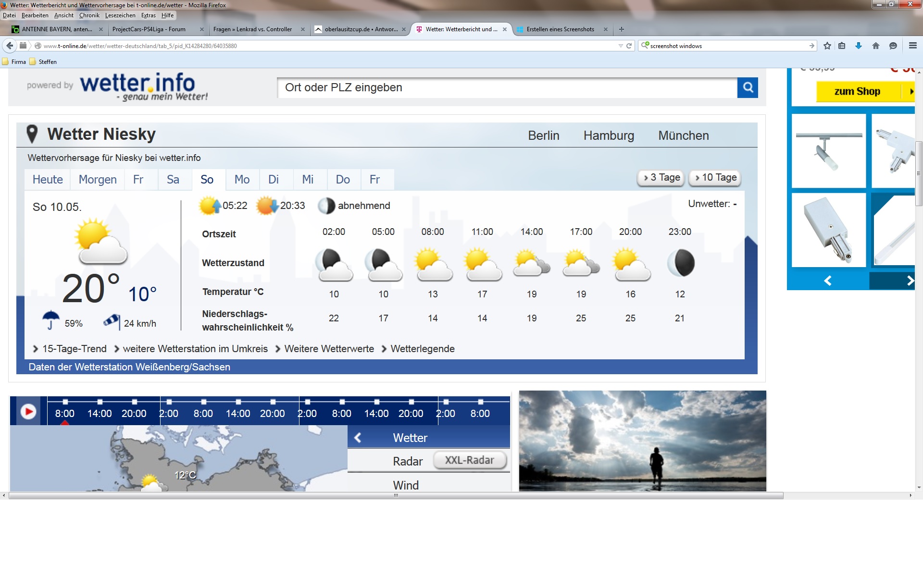Click the 14:00 marker on radar timeline

tap(100, 413)
